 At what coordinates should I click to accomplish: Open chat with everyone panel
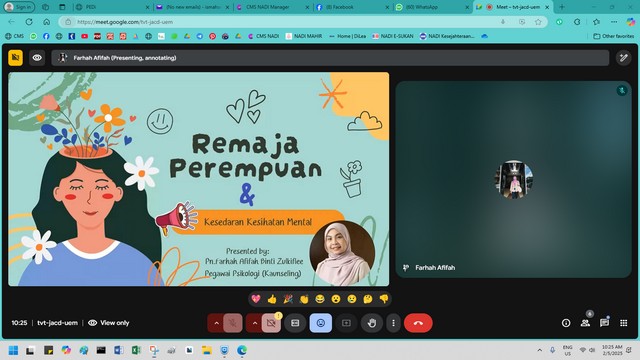(x=604, y=323)
